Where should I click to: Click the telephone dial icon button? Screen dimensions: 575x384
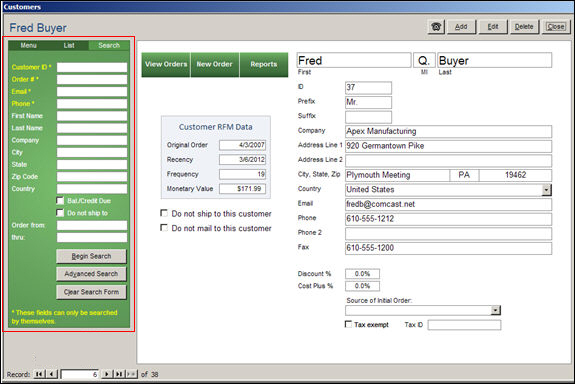(436, 27)
